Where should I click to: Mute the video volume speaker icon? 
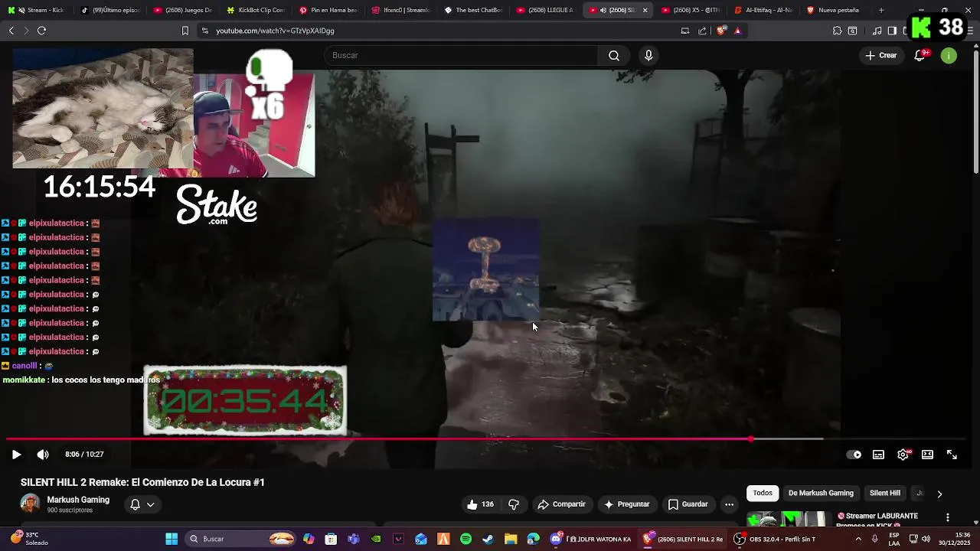tap(43, 455)
